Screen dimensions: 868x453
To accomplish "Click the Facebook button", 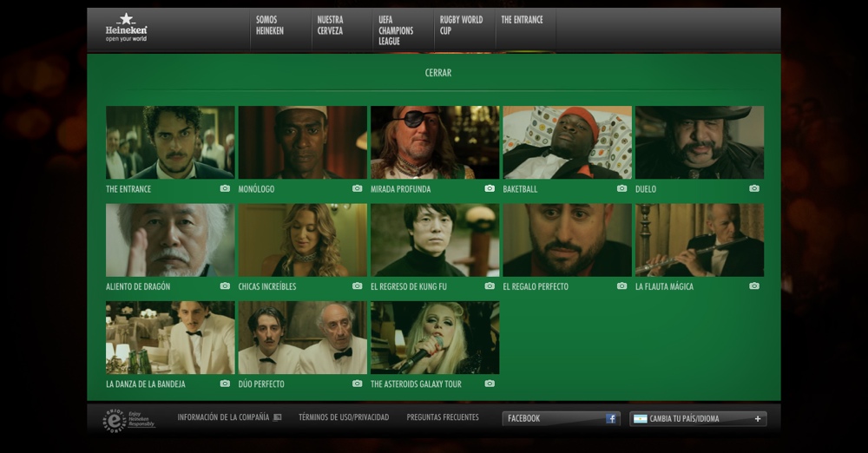I will [562, 418].
